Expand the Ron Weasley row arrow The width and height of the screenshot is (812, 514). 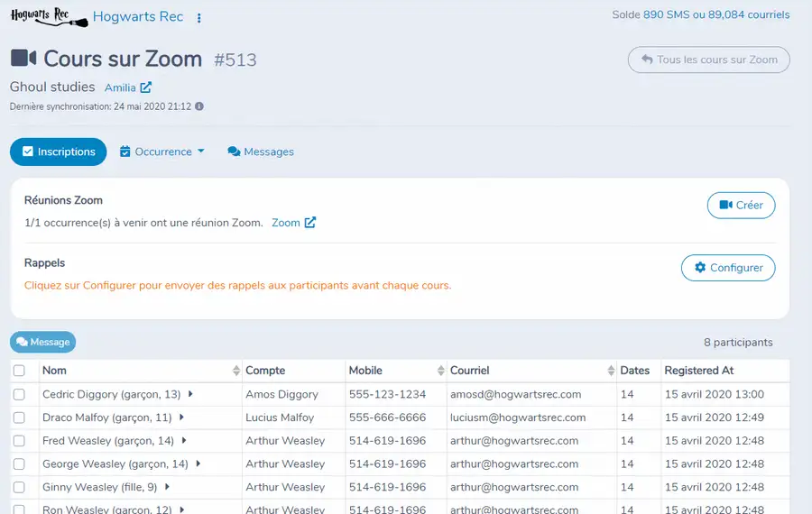point(182,509)
